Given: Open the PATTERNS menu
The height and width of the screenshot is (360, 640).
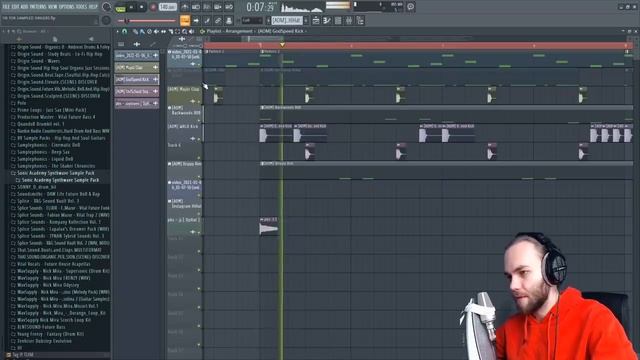Looking at the screenshot, I should (38, 7).
